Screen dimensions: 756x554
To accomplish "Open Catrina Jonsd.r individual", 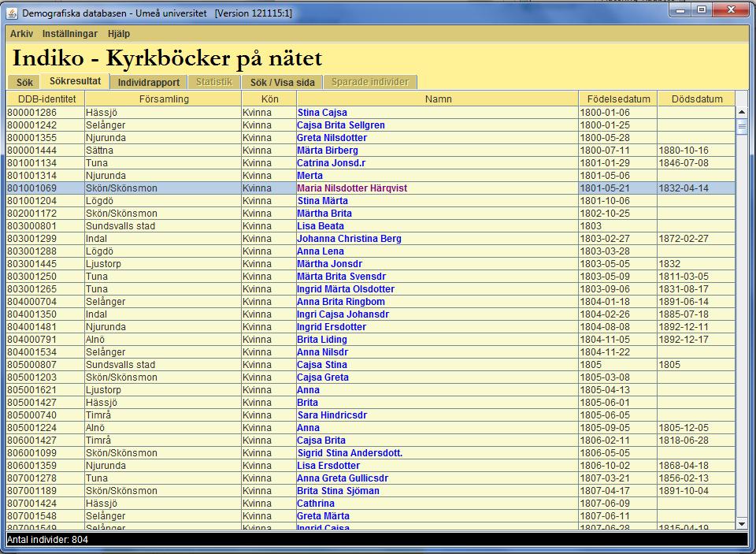I will tap(332, 162).
